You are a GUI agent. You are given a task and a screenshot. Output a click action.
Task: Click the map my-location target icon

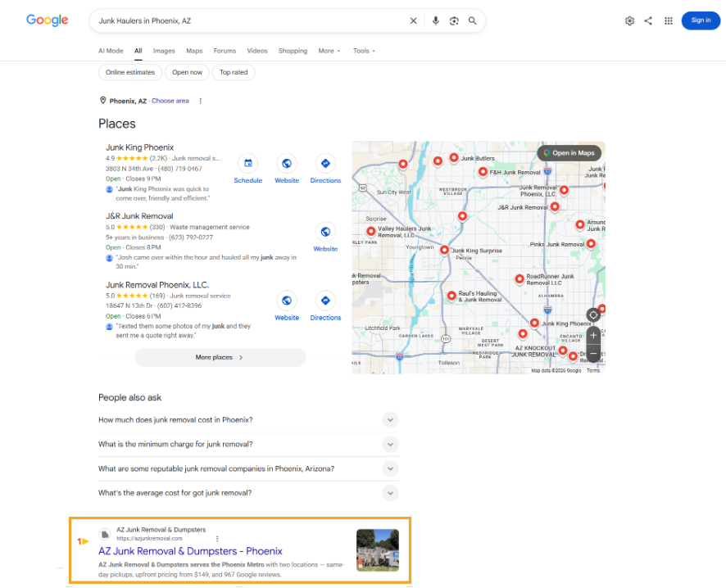593,315
